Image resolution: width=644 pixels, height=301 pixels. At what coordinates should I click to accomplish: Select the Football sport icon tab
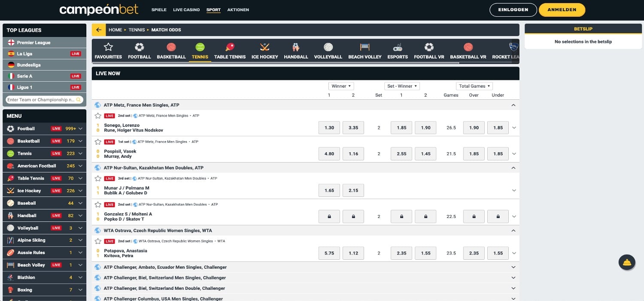[x=140, y=51]
